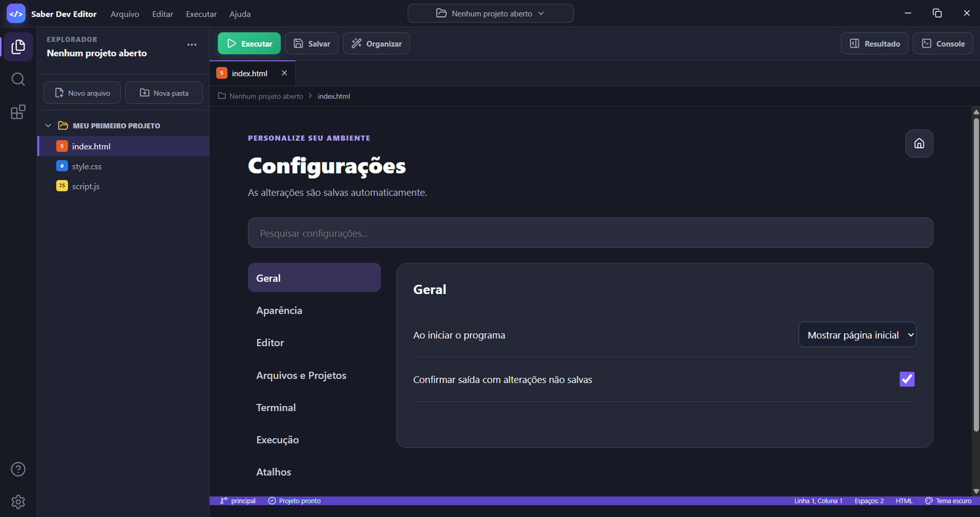980x517 pixels.
Task: Click the Pesquisar configurações search field
Action: coord(590,233)
